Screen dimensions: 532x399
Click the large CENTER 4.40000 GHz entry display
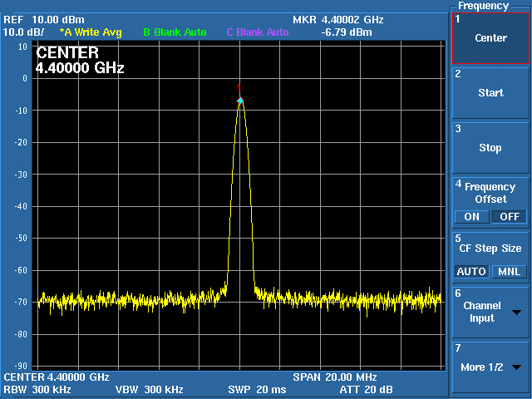coord(80,61)
